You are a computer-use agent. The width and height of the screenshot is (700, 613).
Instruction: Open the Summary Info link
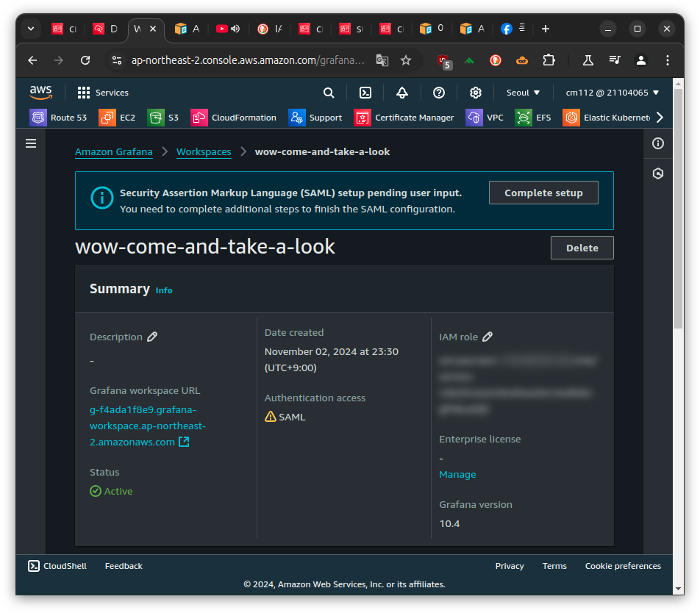point(164,290)
